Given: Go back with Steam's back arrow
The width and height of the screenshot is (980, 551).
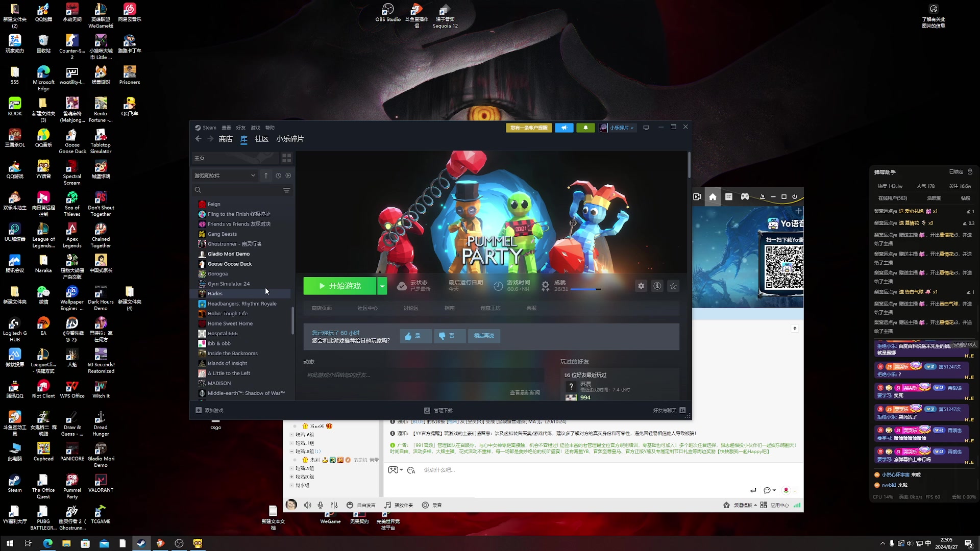Looking at the screenshot, I should pyautogui.click(x=199, y=139).
